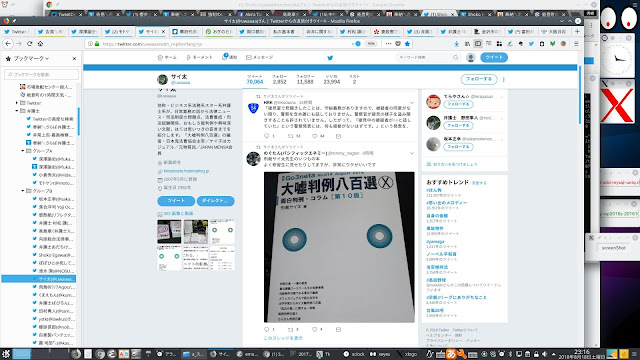
Task: Open the second tweet's chevron dropdown
Action: tap(412, 153)
